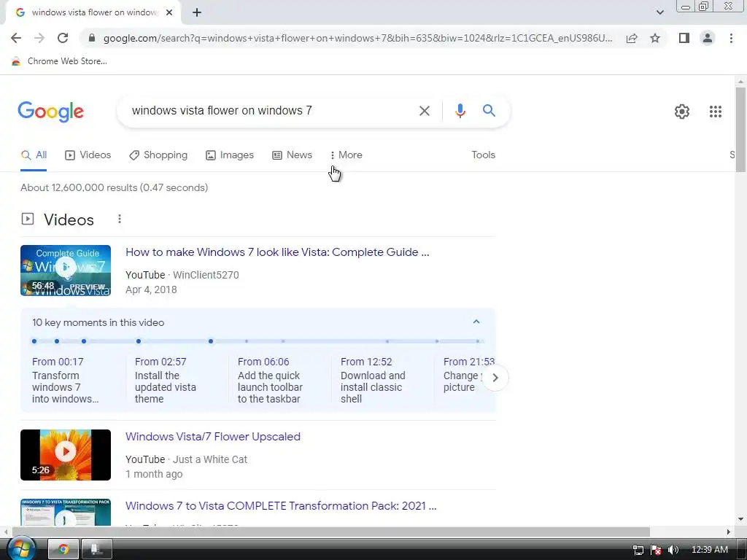Select the All results tab
The width and height of the screenshot is (747, 560).
[x=34, y=155]
